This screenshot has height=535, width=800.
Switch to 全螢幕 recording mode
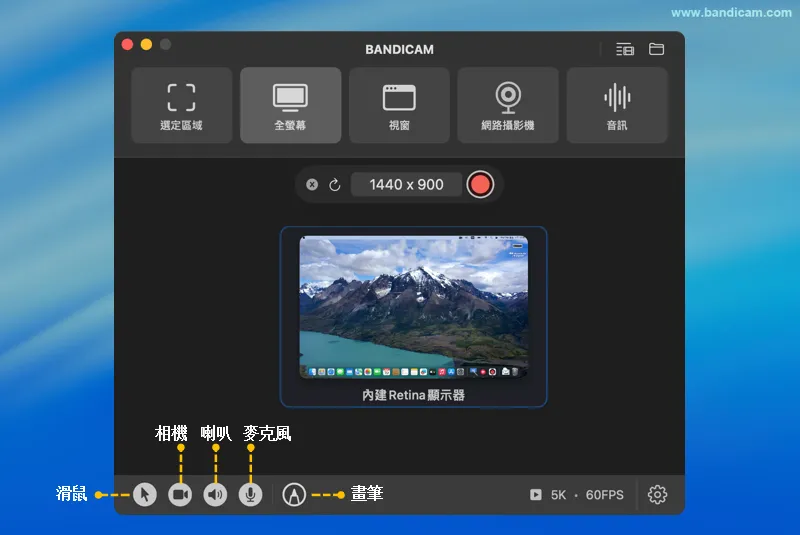click(x=290, y=106)
